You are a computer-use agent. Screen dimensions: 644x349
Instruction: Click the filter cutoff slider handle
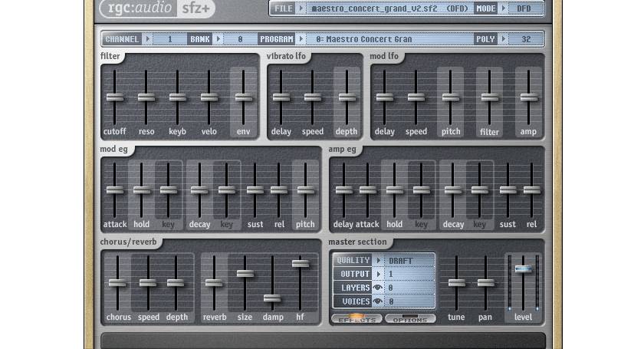pos(115,97)
